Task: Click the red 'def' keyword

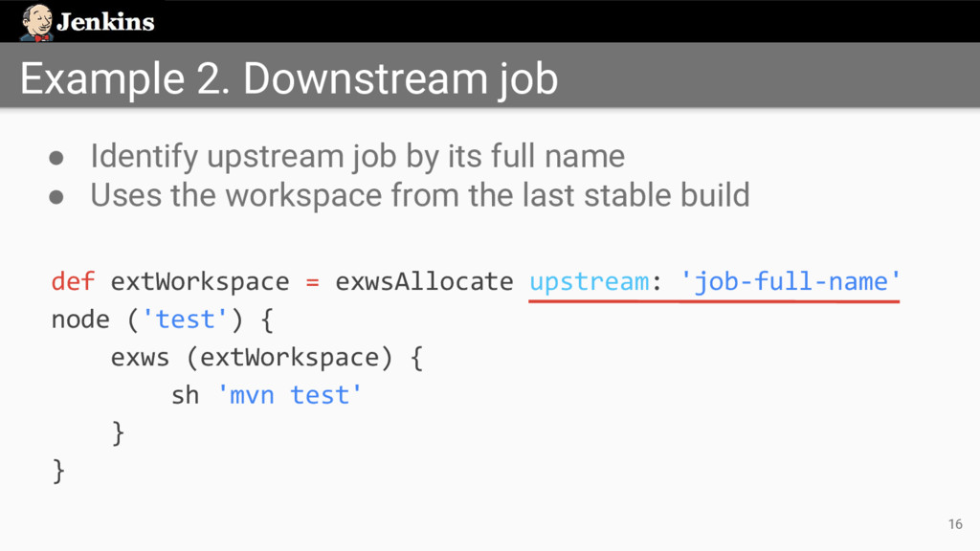Action: pyautogui.click(x=73, y=281)
